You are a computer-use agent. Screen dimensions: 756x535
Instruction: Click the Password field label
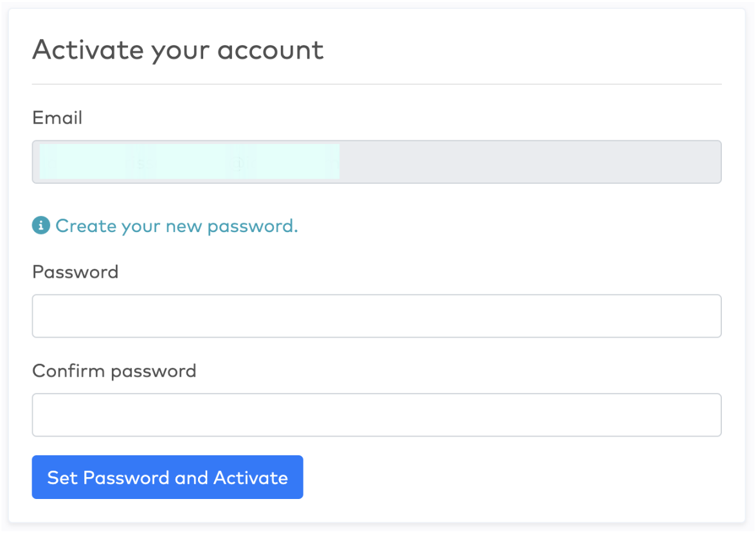pyautogui.click(x=75, y=272)
